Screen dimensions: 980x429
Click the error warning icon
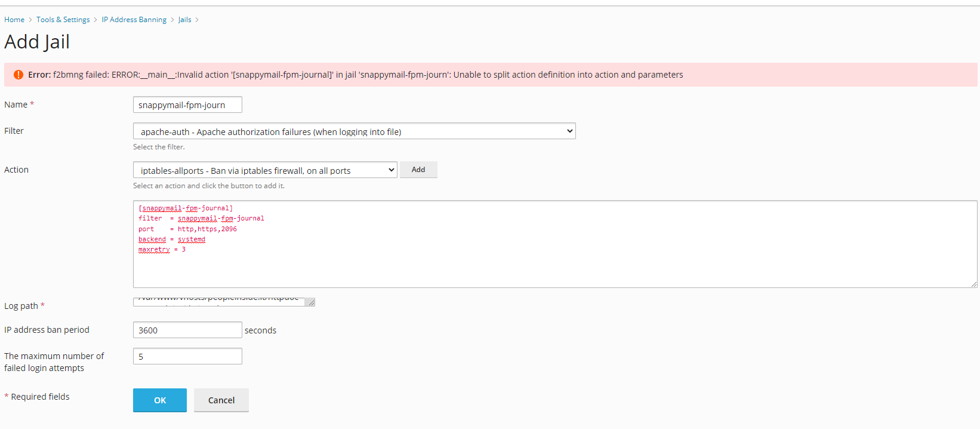point(19,75)
